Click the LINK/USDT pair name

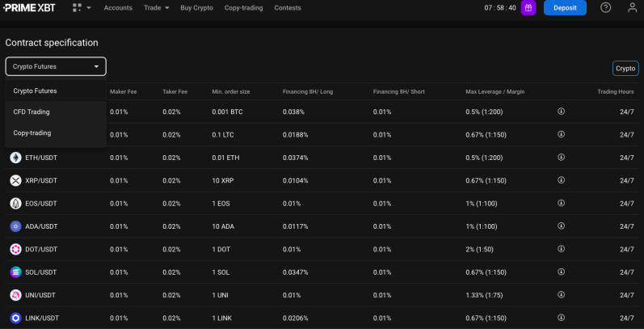point(42,318)
